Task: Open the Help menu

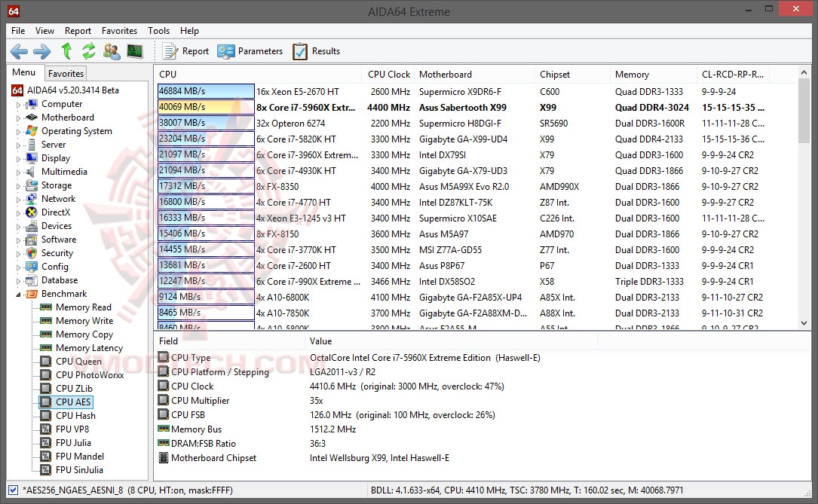Action: pos(189,31)
